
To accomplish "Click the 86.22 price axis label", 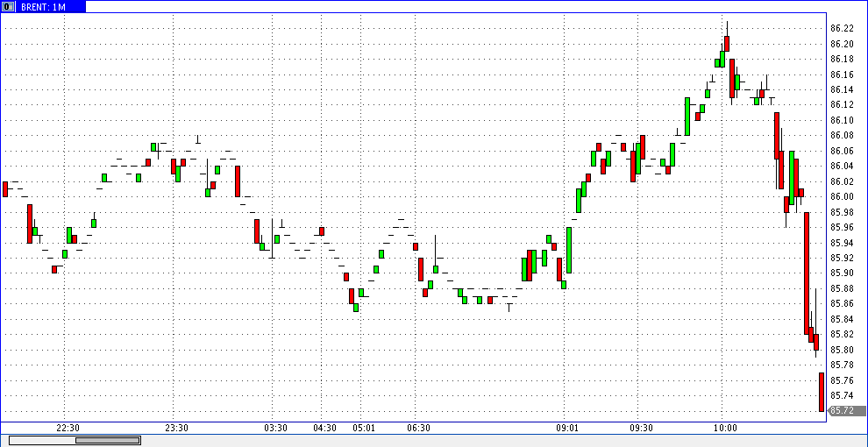I will pyautogui.click(x=842, y=28).
